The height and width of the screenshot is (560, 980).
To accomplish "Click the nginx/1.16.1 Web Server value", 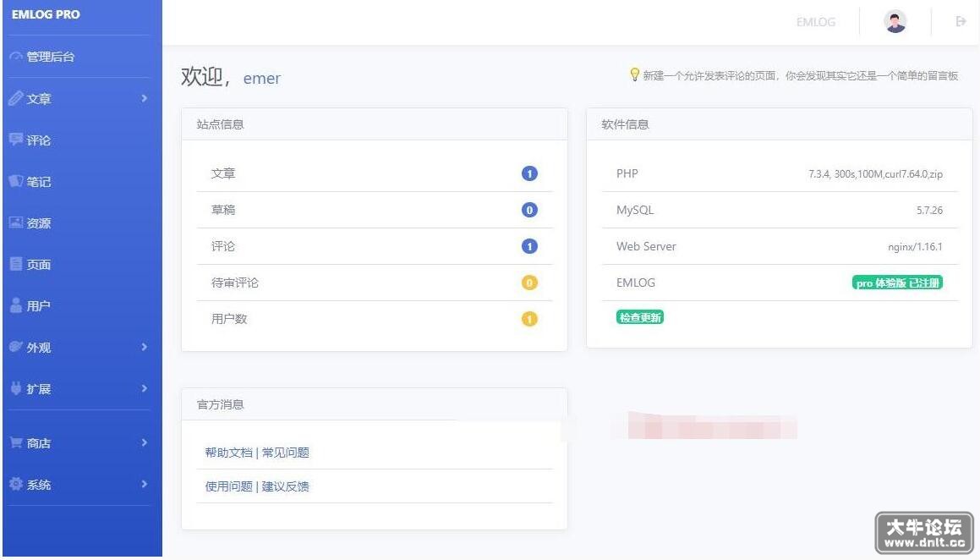I will (915, 247).
